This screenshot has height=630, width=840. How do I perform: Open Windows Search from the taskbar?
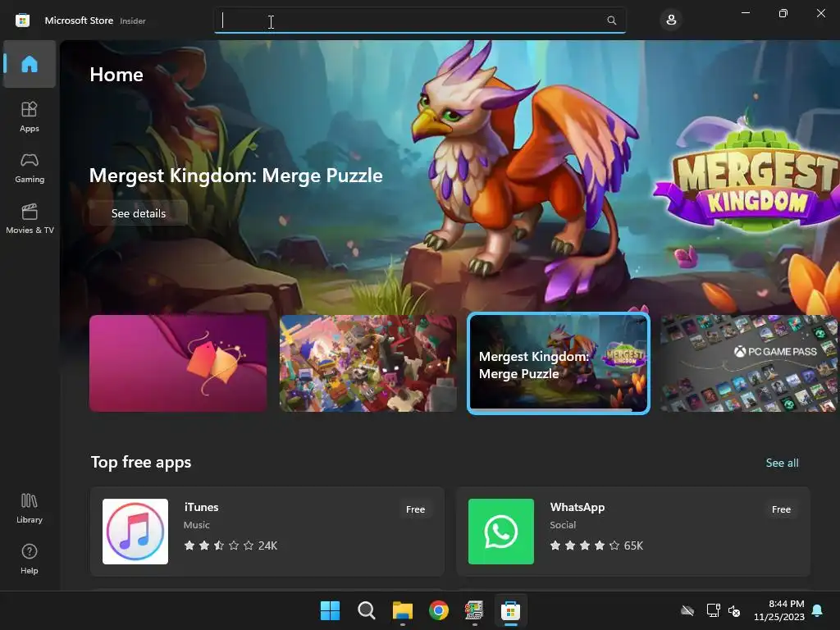pyautogui.click(x=367, y=610)
